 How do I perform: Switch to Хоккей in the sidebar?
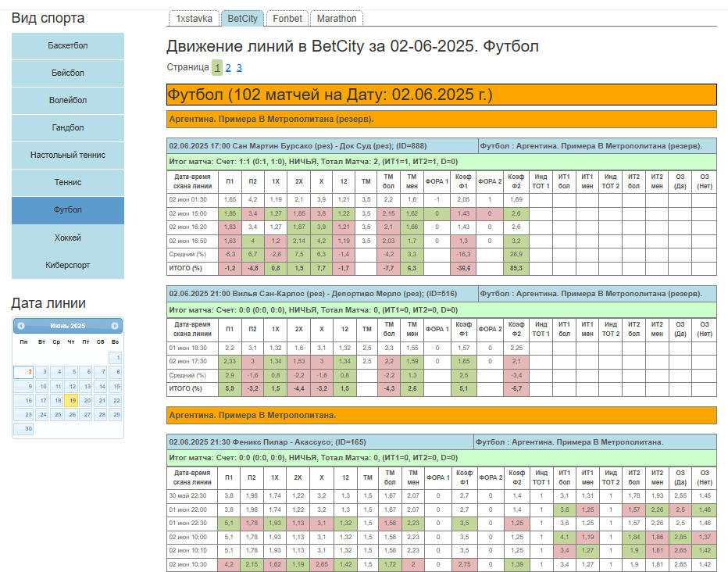click(68, 238)
